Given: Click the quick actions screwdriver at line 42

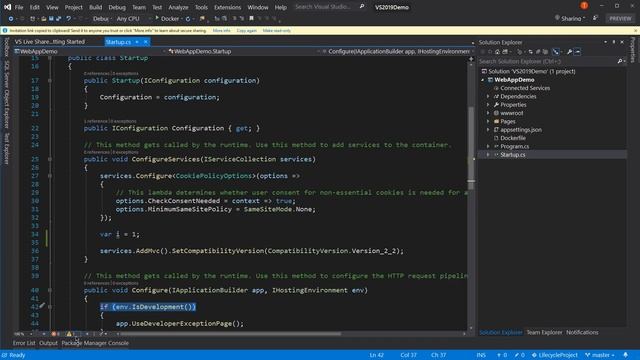Looking at the screenshot, I should (x=42, y=306).
